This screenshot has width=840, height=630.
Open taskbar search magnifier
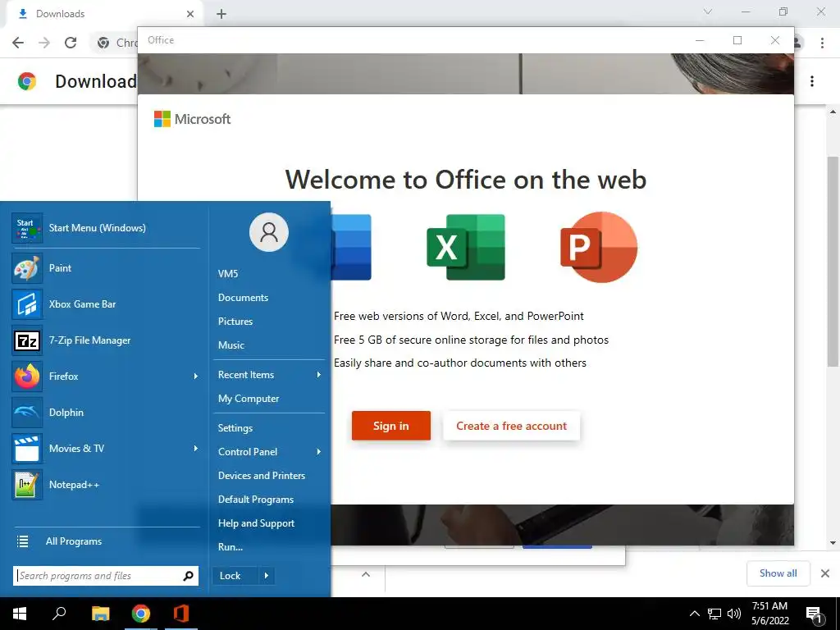click(x=59, y=614)
